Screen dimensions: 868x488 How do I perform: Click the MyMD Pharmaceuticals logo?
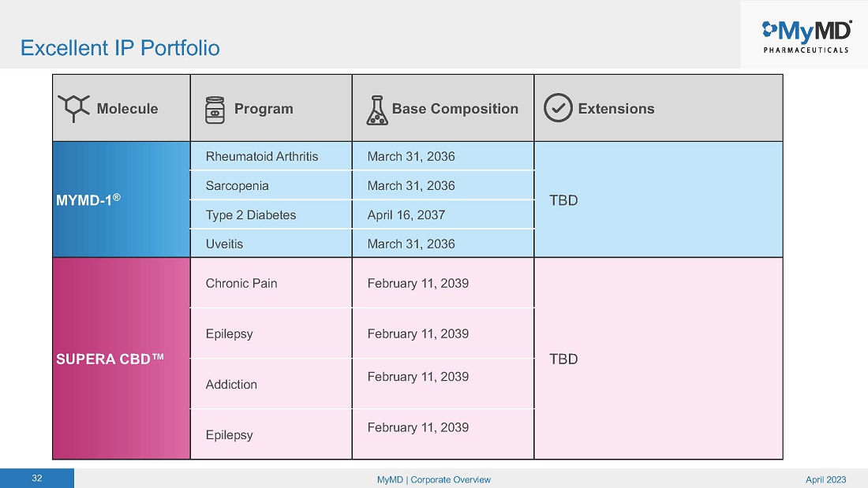[805, 35]
